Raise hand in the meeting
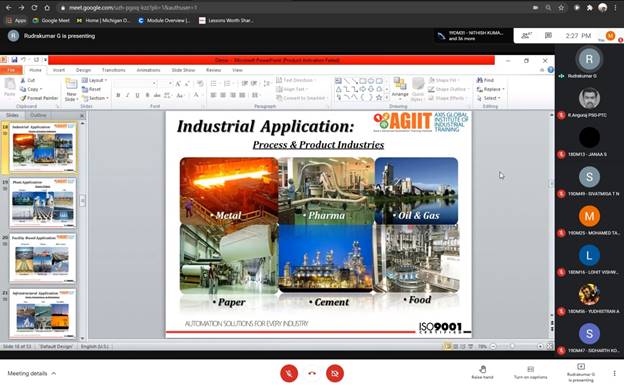This screenshot has width=624, height=387. pyautogui.click(x=482, y=372)
